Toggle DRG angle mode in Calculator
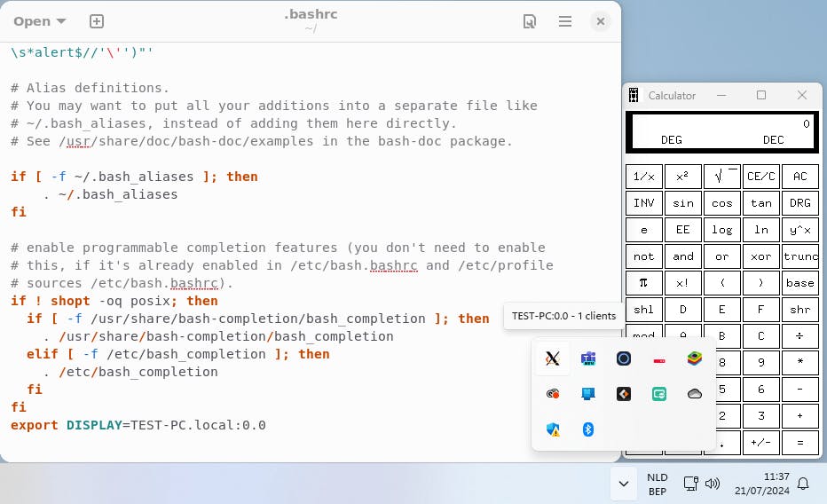The image size is (827, 504). 800,203
